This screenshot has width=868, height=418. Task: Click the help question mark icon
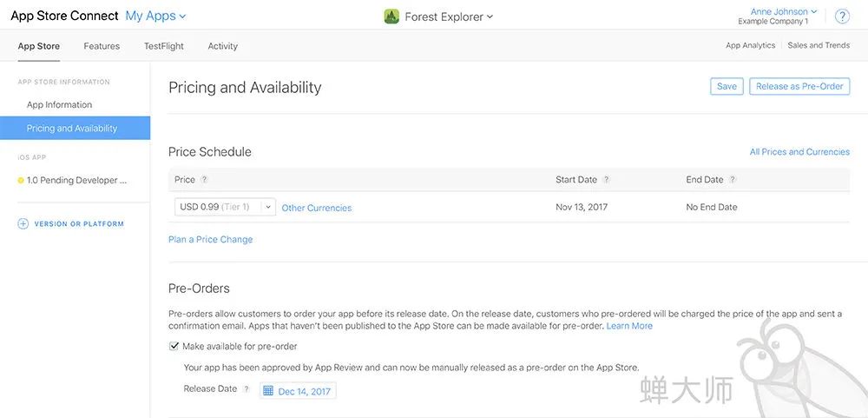pyautogui.click(x=842, y=17)
